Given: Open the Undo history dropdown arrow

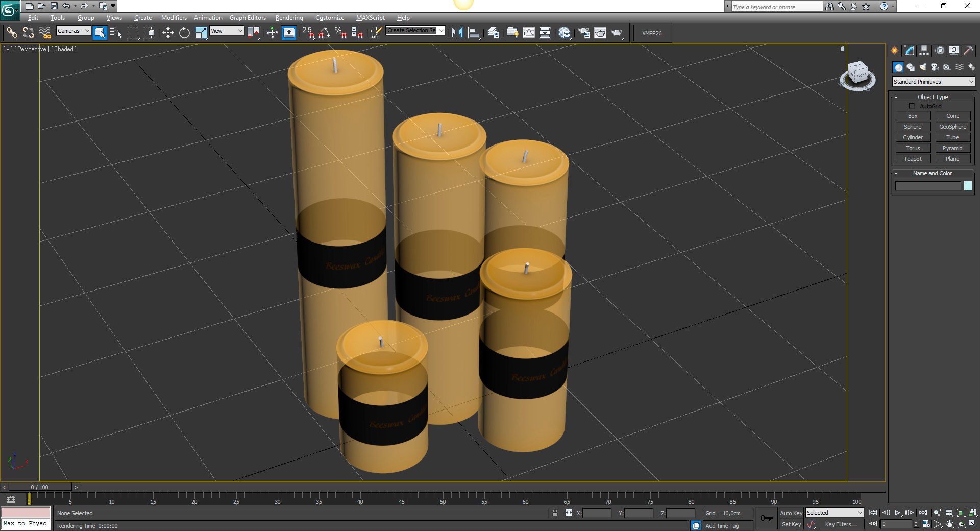Looking at the screenshot, I should (75, 6).
